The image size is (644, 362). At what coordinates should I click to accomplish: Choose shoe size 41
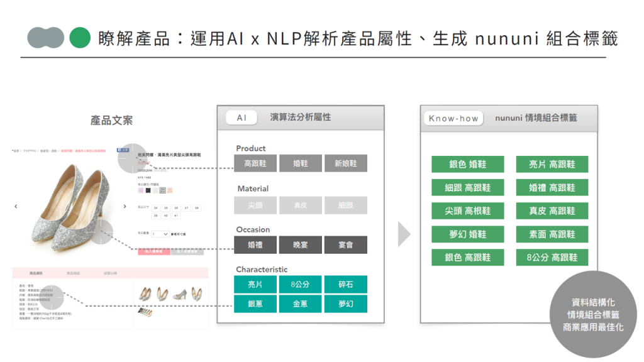[176, 216]
